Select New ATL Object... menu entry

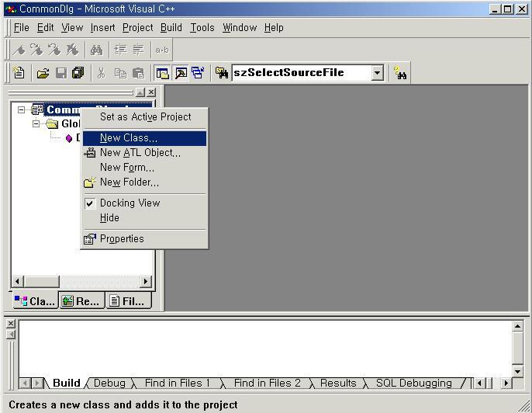click(144, 153)
